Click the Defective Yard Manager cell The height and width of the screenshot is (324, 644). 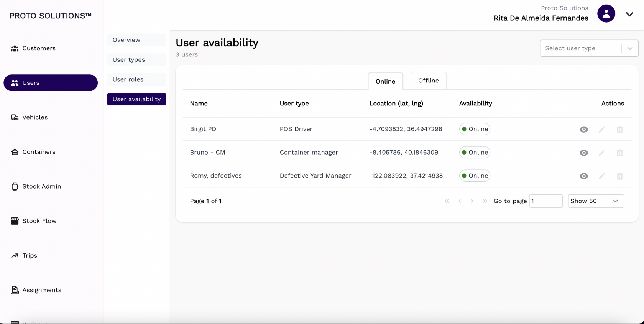pyautogui.click(x=315, y=176)
